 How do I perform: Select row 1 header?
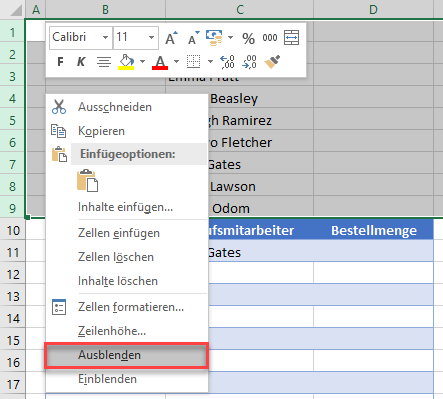pos(12,33)
